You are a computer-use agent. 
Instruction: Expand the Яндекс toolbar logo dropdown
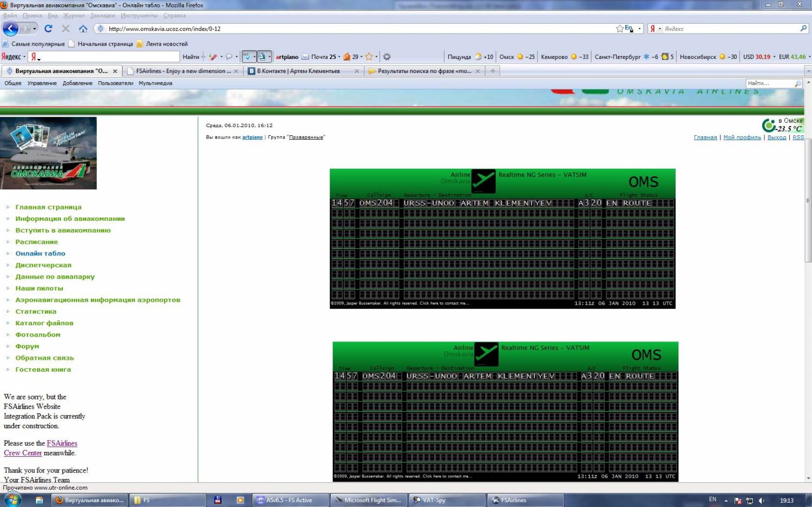24,57
